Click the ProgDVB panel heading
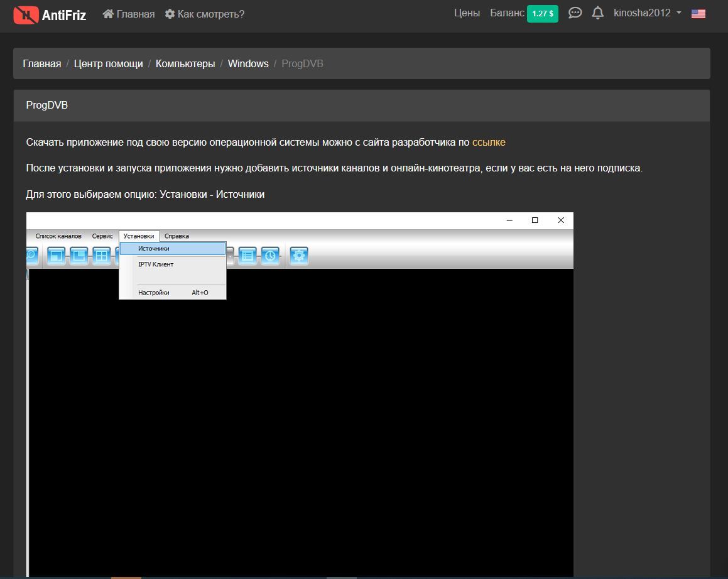 (47, 105)
